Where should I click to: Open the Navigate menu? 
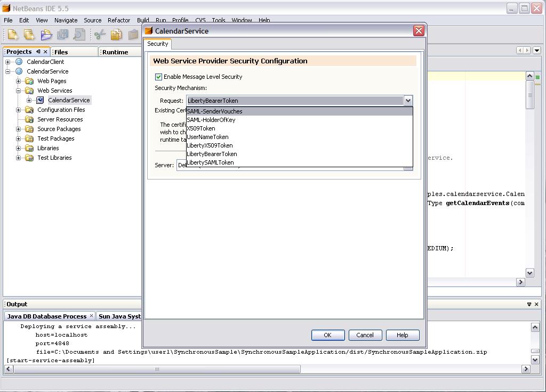[x=66, y=20]
